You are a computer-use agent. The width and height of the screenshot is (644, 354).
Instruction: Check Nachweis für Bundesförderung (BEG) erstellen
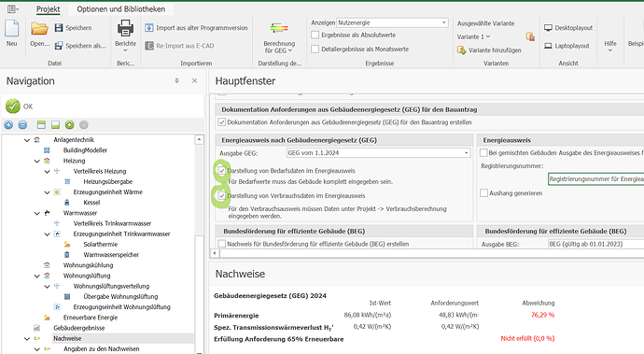click(x=222, y=244)
